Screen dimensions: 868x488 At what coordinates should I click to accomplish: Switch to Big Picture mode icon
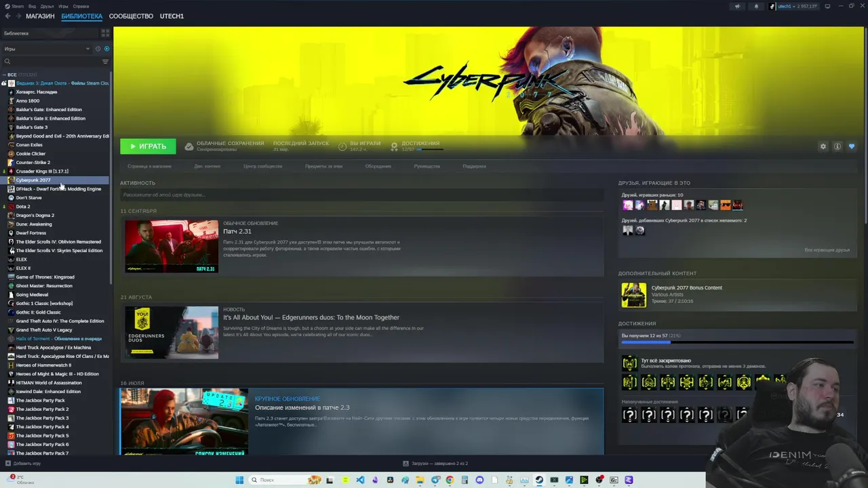[x=827, y=6]
